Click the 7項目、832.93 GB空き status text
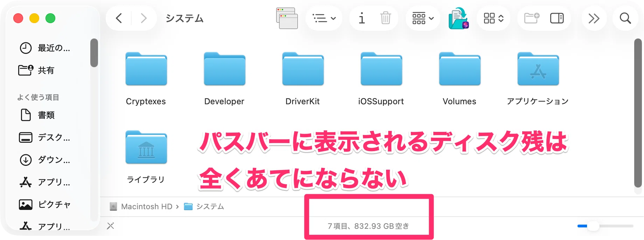The height and width of the screenshot is (240, 644). [x=369, y=226]
